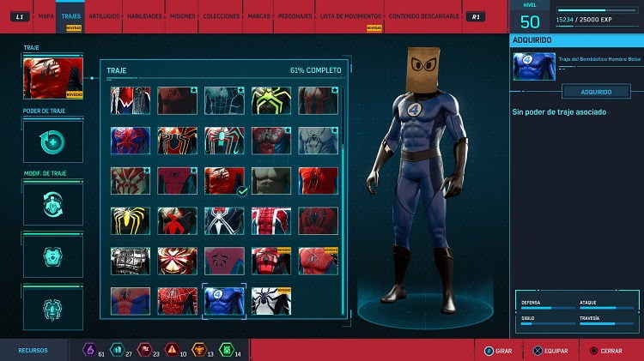Click the level 50 indicator

pyautogui.click(x=530, y=21)
